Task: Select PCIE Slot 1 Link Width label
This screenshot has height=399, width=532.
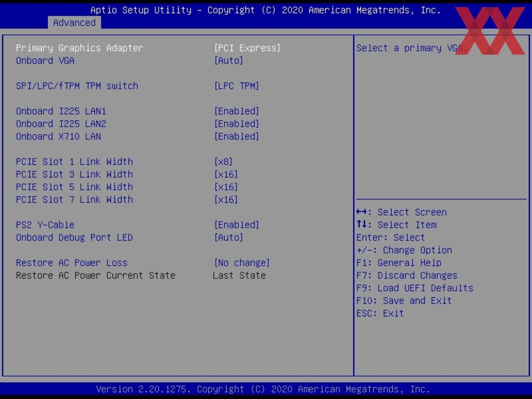Action: (74, 162)
